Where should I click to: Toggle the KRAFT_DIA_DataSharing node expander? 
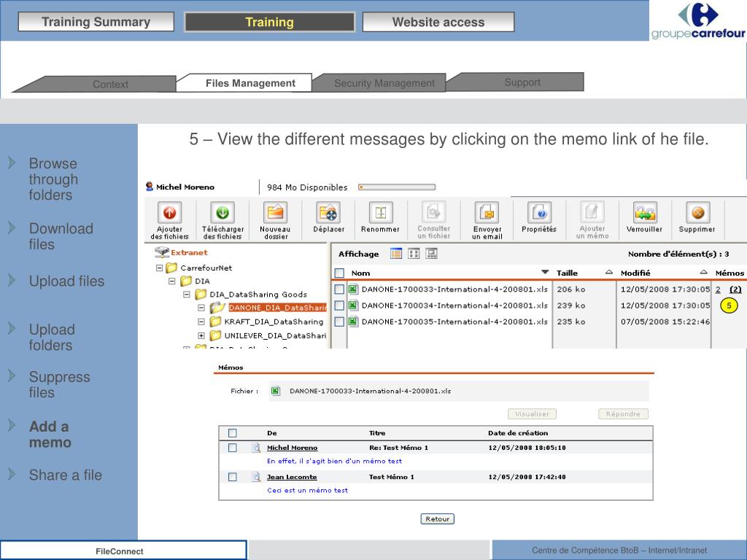point(201,322)
